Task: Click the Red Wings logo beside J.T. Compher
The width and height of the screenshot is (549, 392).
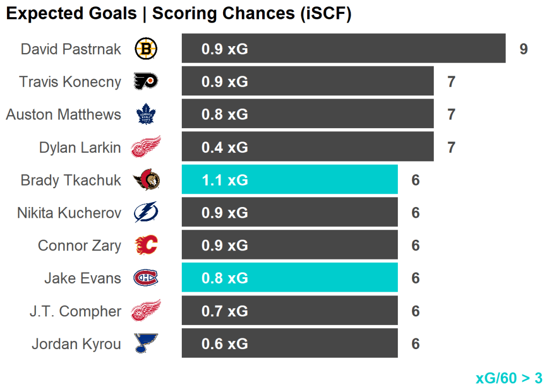Action: pos(146,310)
